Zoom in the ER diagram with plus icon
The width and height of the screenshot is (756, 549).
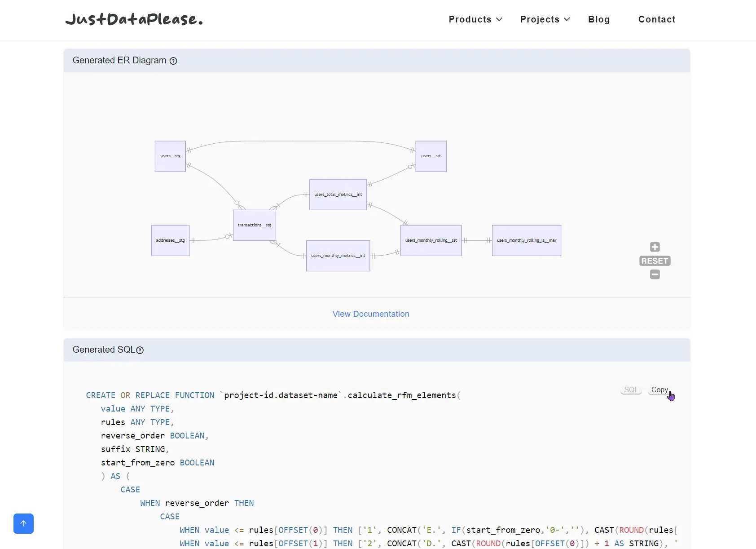[655, 247]
